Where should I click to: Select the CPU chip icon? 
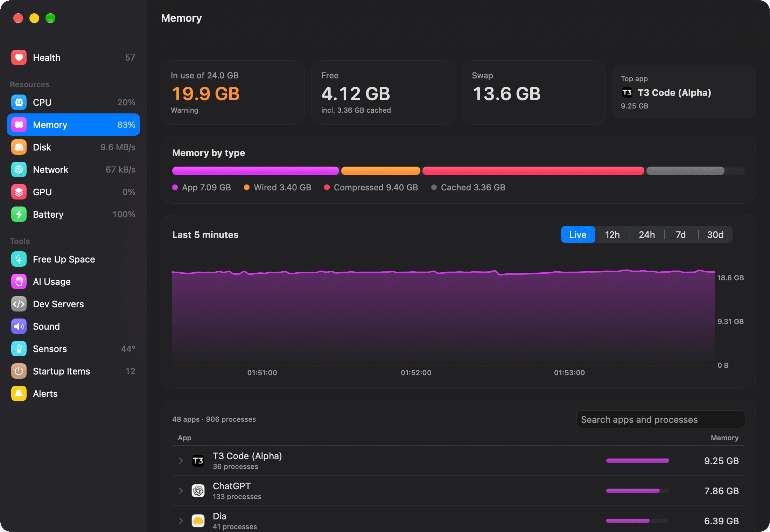pos(19,103)
